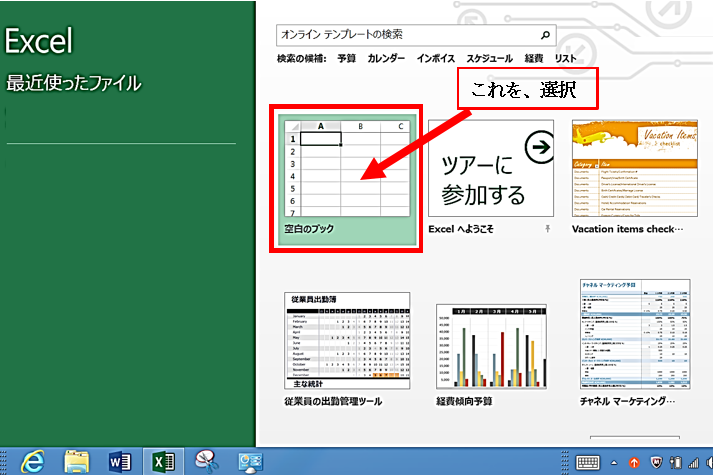This screenshot has height=475, width=713.
Task: Click the network signal tray icon
Action: point(693,463)
